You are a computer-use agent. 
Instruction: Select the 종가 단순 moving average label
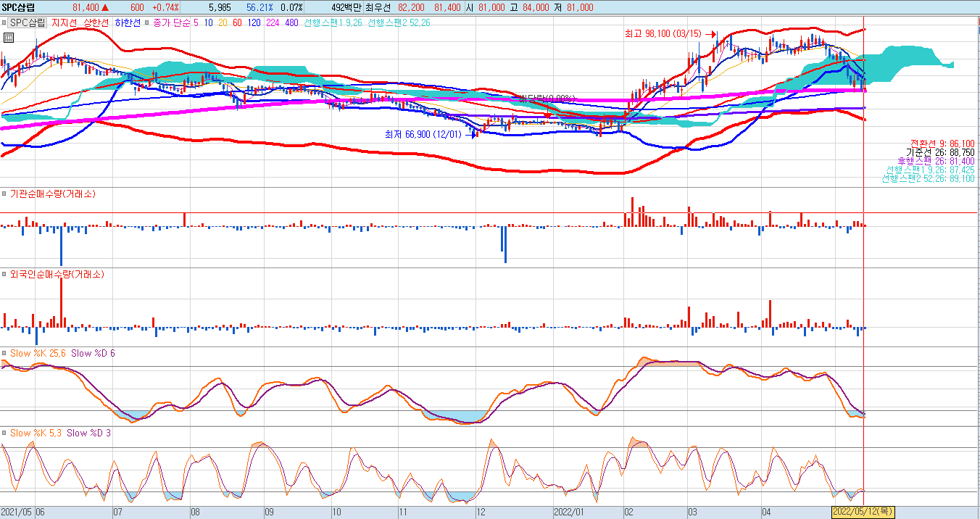(172, 22)
